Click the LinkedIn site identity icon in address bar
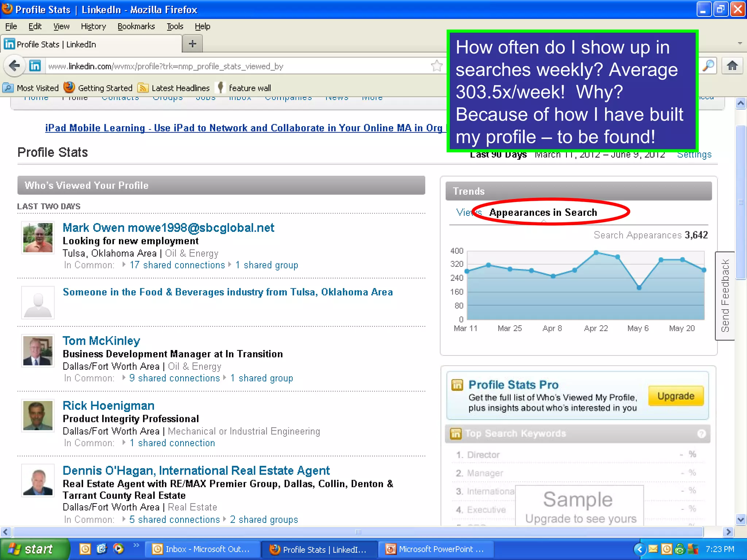The height and width of the screenshot is (560, 747). tap(35, 66)
